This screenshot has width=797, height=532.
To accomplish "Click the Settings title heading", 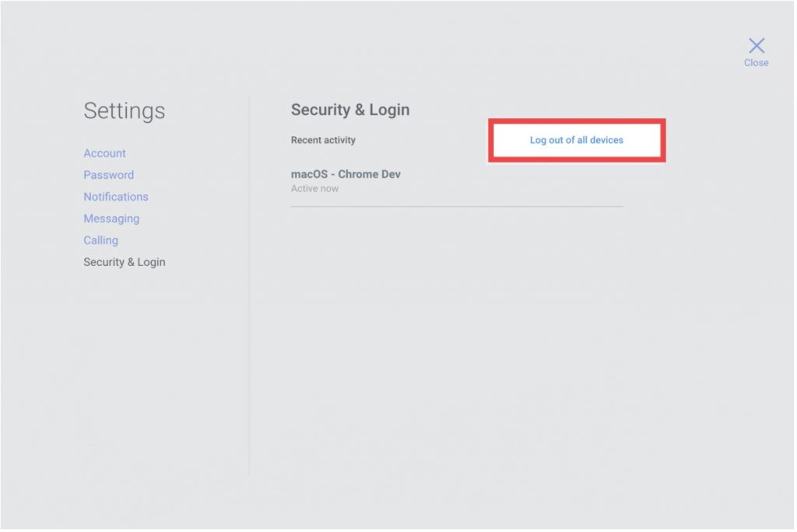I will [124, 110].
